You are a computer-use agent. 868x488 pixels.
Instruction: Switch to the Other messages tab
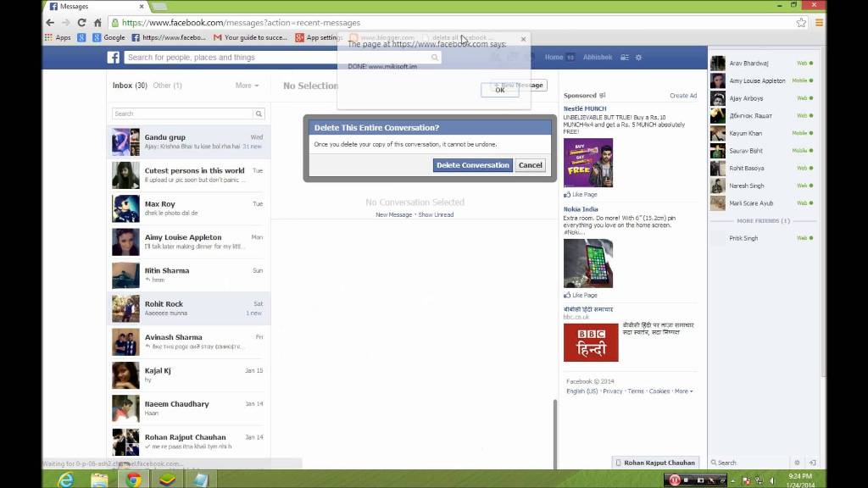[x=166, y=86]
